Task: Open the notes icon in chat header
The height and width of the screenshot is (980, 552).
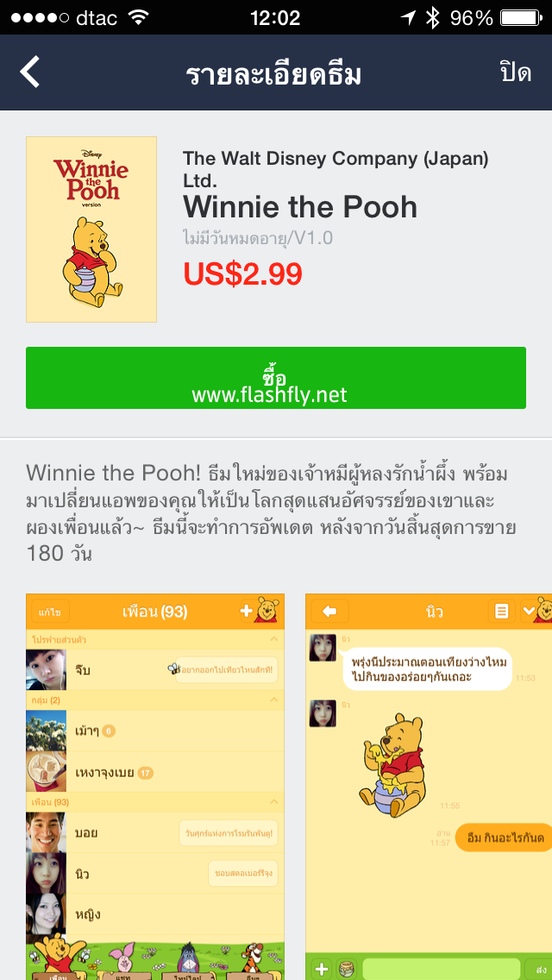Action: click(501, 612)
